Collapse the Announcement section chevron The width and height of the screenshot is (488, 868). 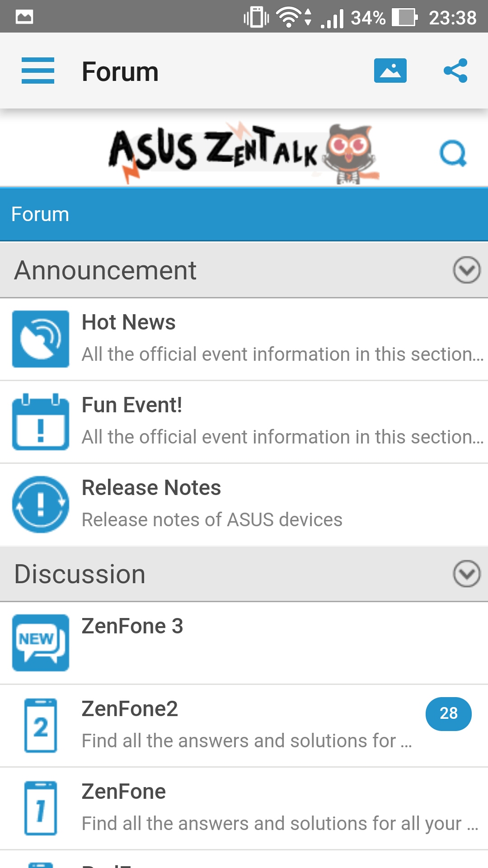pos(467,270)
